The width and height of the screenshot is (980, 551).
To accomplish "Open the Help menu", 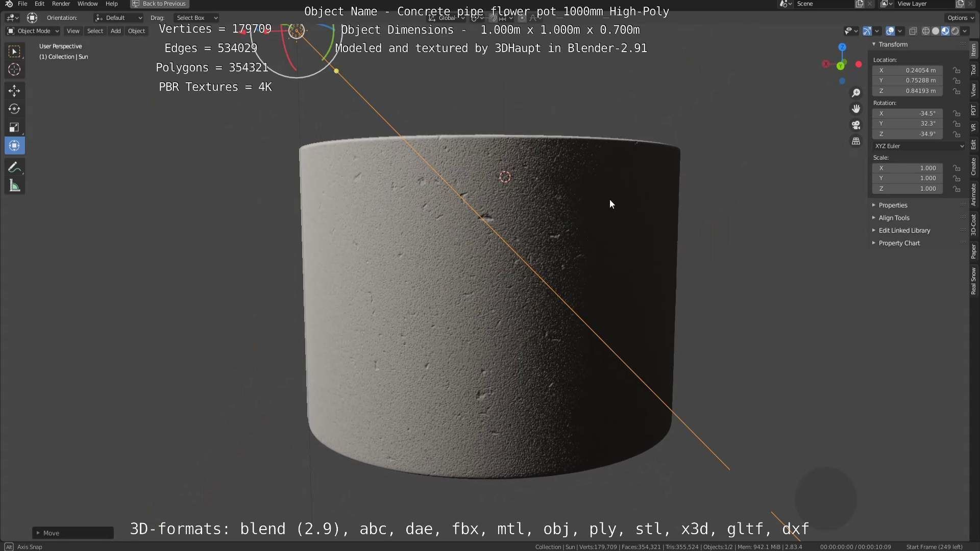I will 111,4.
